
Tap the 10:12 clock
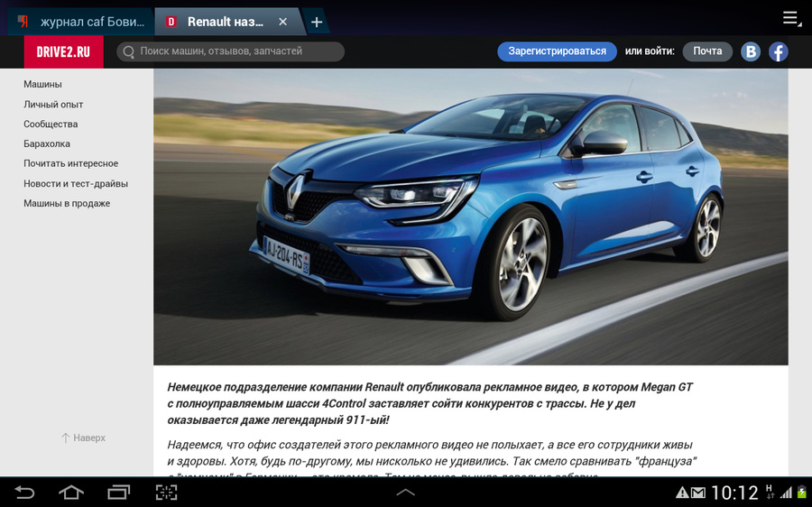(x=734, y=493)
